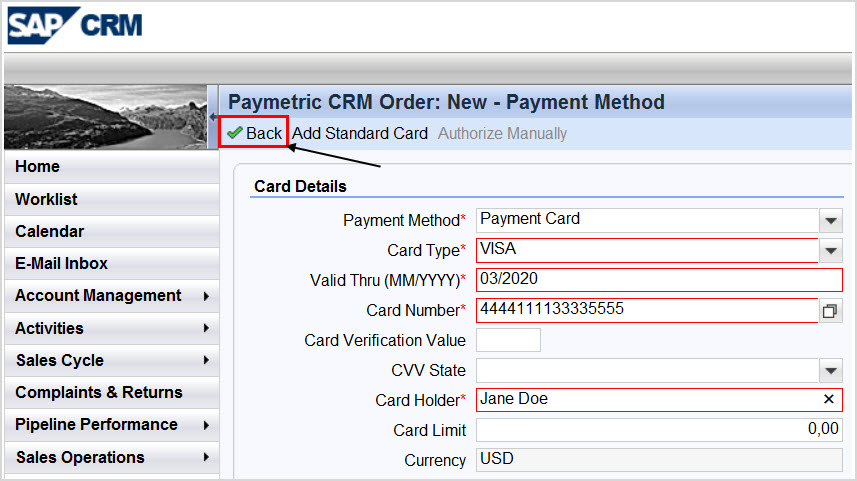Viewport: 857px width, 481px height.
Task: Open the CVV State dropdown arrow
Action: pos(831,371)
